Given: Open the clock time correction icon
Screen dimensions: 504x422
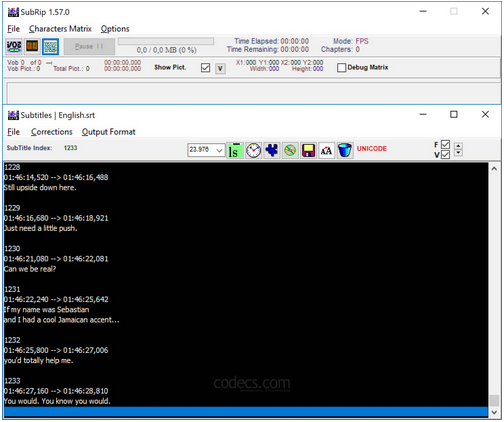Looking at the screenshot, I should coord(253,151).
